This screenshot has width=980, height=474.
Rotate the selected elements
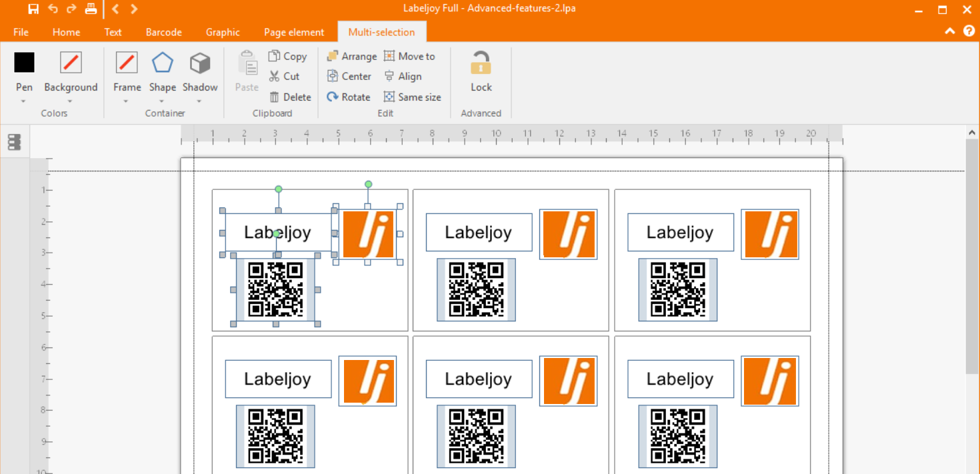click(348, 97)
